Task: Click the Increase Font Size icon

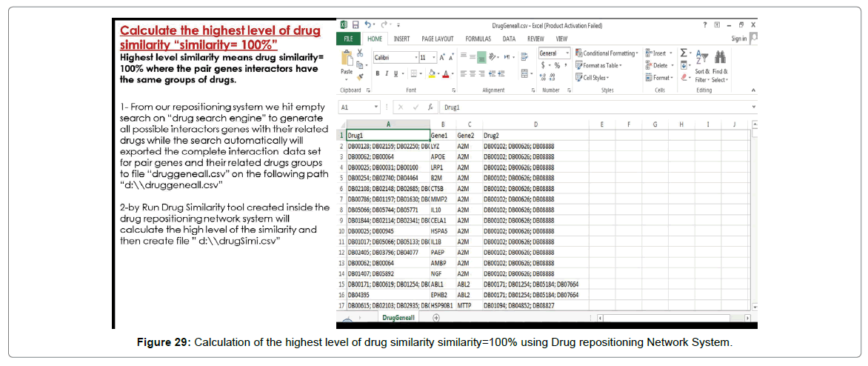Action: (x=443, y=57)
